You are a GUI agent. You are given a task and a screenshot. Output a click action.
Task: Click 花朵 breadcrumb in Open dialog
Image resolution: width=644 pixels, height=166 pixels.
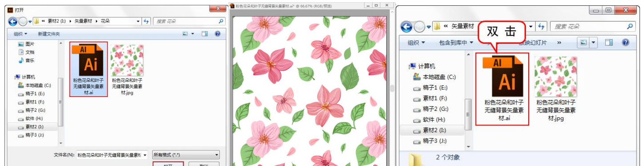coord(105,21)
